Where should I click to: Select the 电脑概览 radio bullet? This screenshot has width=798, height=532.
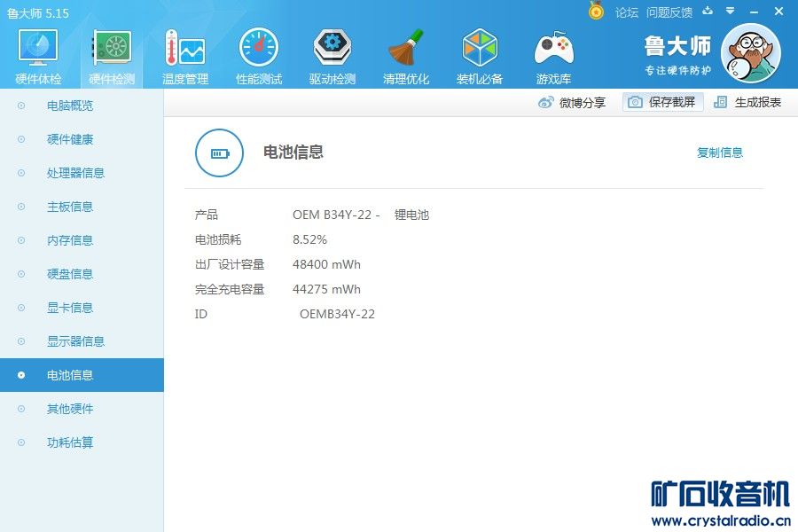coord(21,106)
